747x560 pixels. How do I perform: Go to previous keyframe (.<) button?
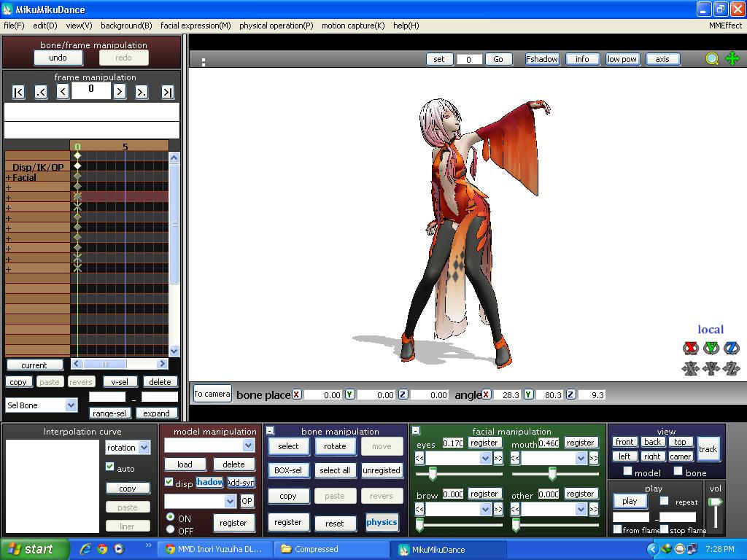41,92
